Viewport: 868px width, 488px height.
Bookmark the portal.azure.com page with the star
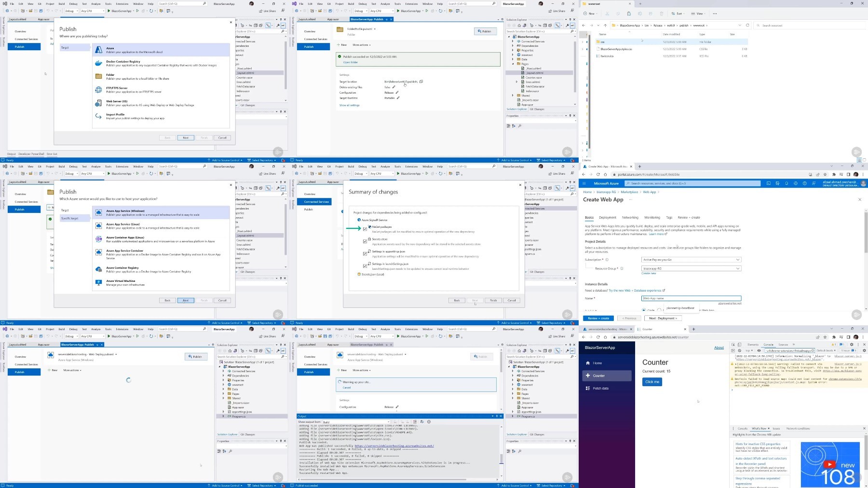825,174
